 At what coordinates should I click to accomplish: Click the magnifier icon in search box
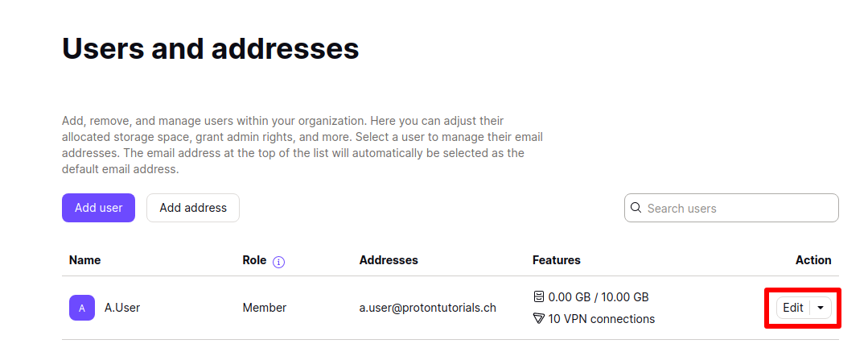coord(636,208)
